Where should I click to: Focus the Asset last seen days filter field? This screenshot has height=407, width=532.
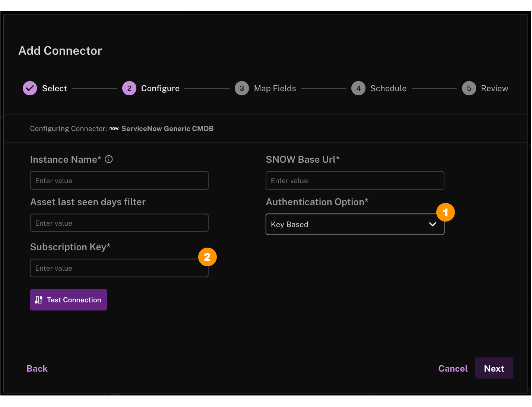(119, 223)
